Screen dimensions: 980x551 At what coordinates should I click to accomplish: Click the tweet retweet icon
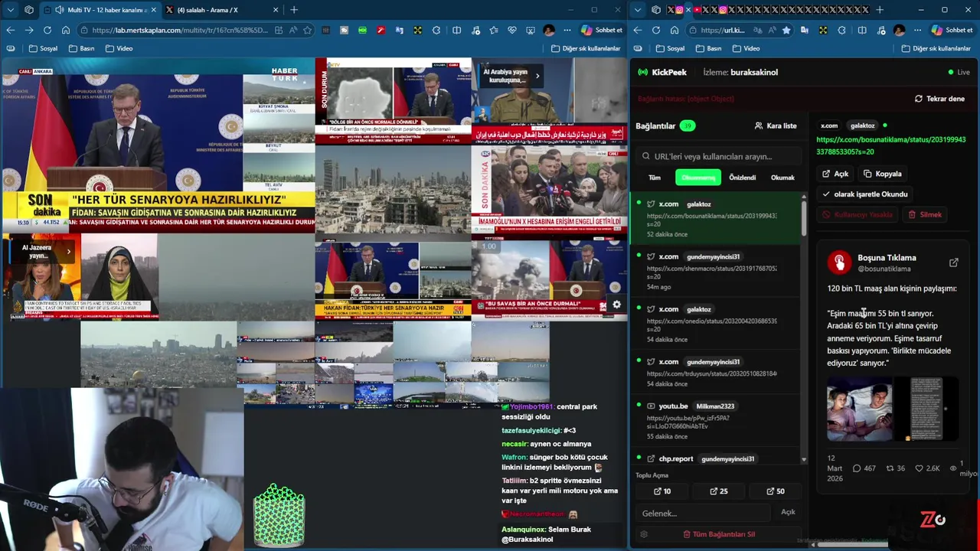point(890,468)
